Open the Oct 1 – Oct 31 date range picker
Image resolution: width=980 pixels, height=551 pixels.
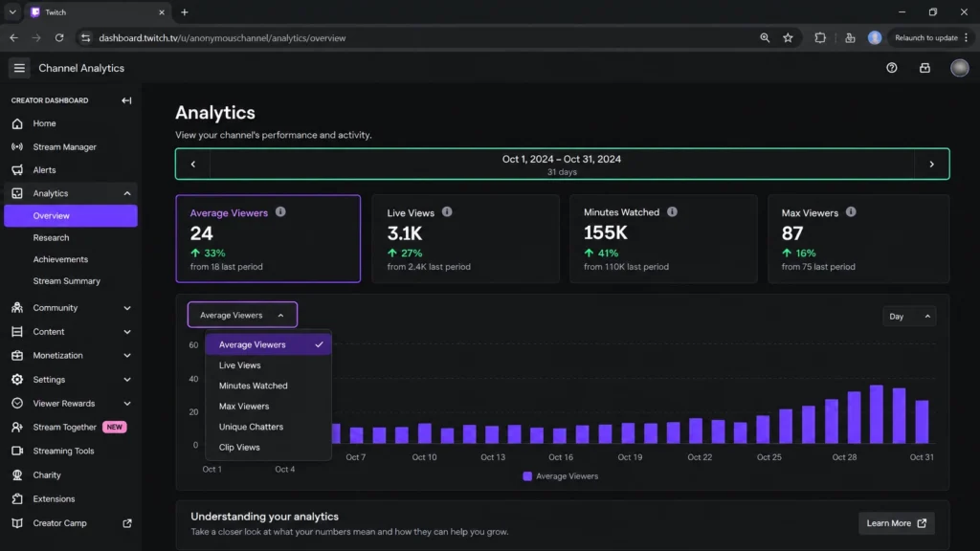562,165
